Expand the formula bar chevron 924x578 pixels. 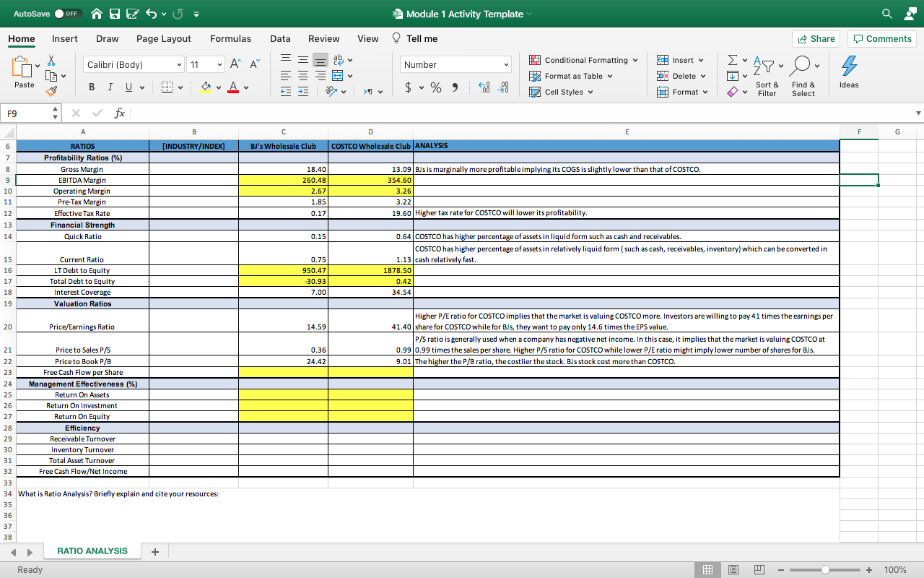click(x=918, y=113)
